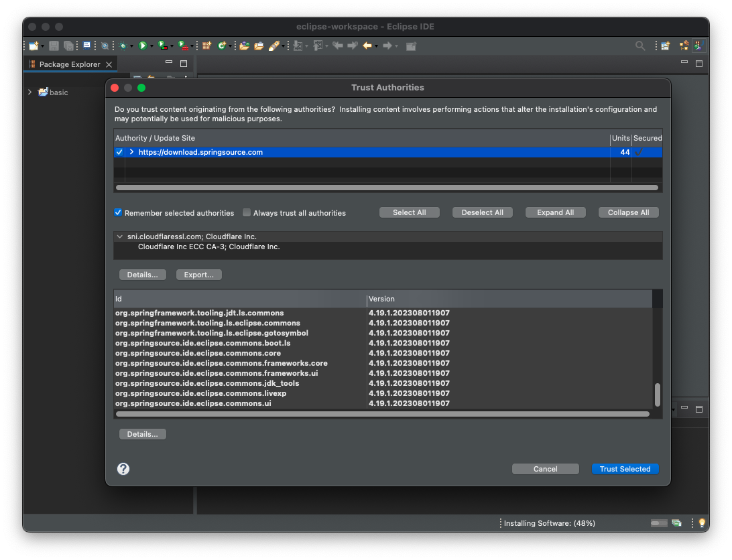Click the Save icon in Eclipse toolbar
The height and width of the screenshot is (560, 732).
tap(54, 46)
